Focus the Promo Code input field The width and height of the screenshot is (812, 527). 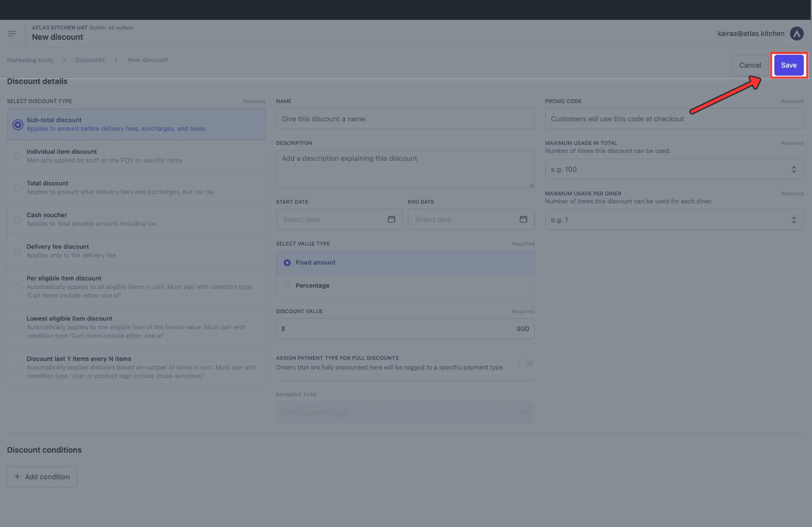[x=674, y=119]
